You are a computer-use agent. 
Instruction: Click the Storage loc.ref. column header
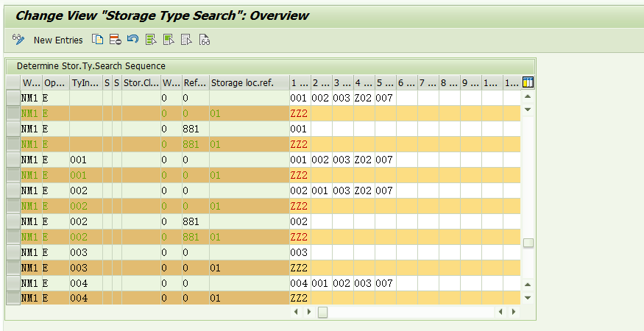click(242, 82)
